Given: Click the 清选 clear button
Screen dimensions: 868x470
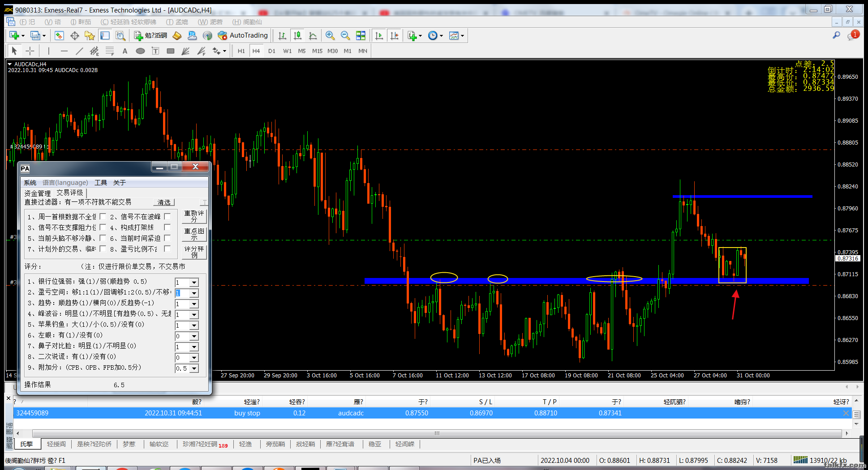Looking at the screenshot, I should coord(164,202).
